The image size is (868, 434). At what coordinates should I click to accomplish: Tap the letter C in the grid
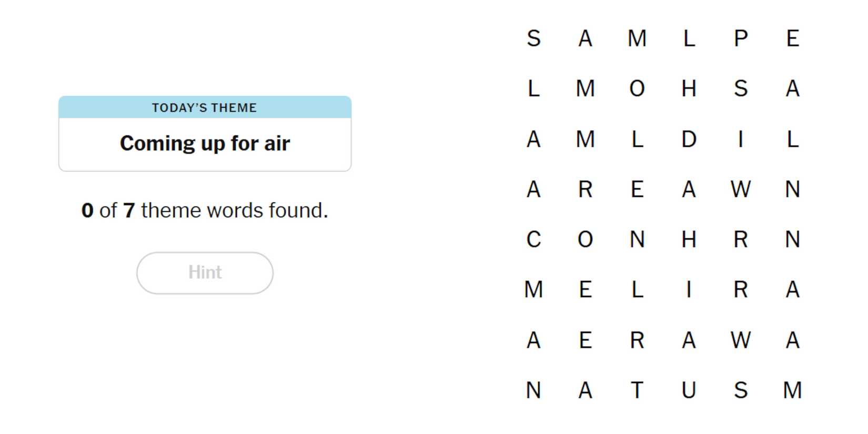(x=533, y=240)
